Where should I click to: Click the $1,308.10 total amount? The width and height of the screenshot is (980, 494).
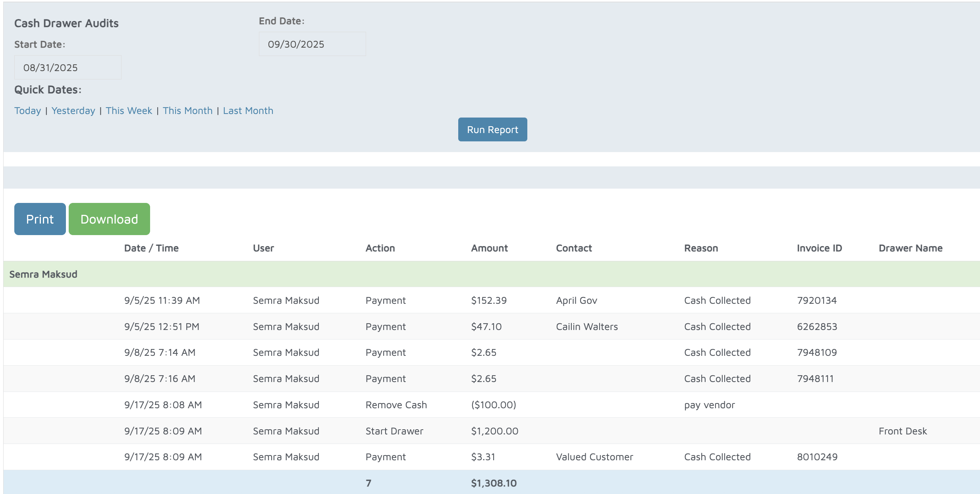pos(494,483)
